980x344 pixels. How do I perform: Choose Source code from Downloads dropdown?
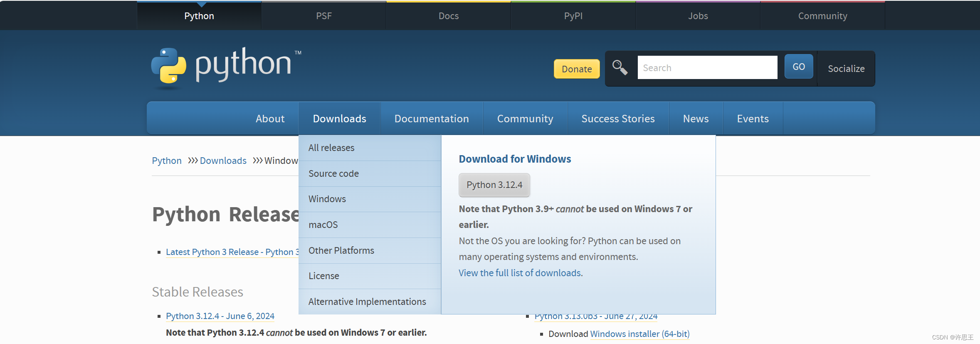coord(370,173)
